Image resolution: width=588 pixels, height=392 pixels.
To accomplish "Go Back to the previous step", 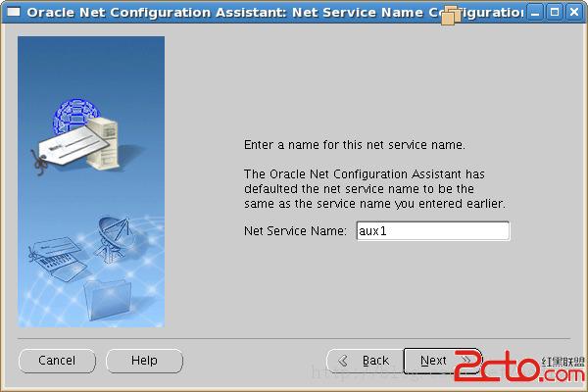I will [x=365, y=361].
